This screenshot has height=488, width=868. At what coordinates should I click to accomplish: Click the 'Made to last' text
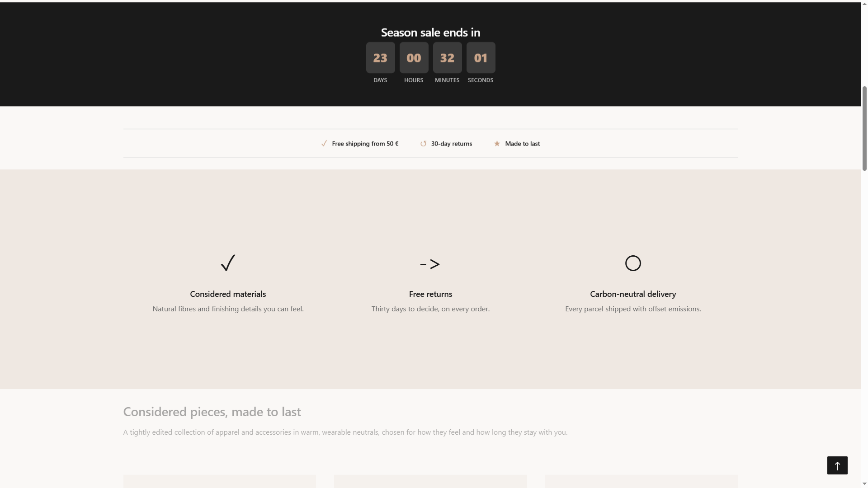522,144
